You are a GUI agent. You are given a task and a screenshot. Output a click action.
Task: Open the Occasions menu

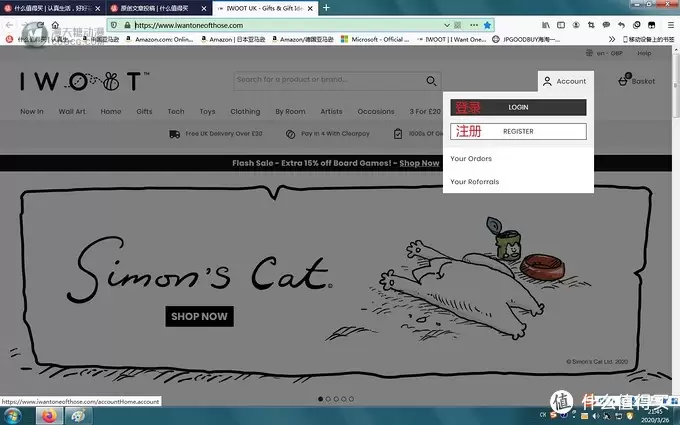pyautogui.click(x=376, y=111)
